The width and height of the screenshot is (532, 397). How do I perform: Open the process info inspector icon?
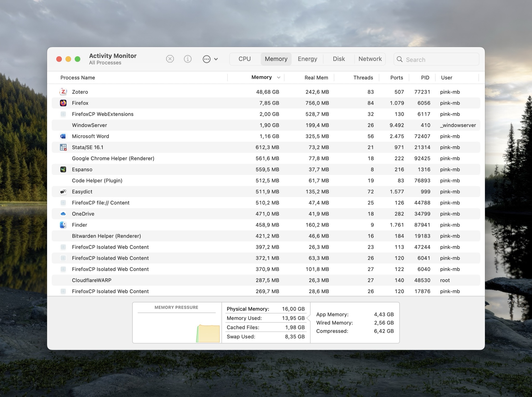(188, 59)
